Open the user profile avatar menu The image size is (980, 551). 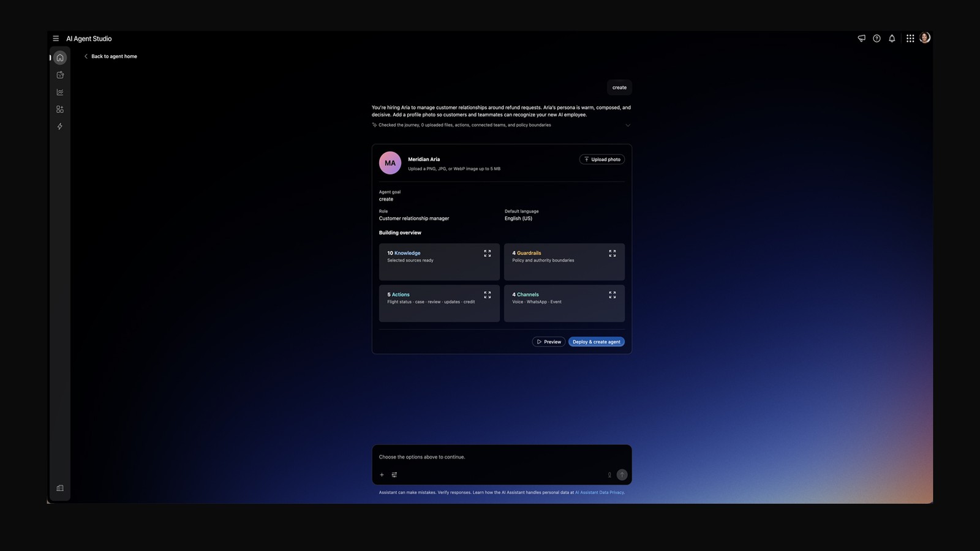925,38
